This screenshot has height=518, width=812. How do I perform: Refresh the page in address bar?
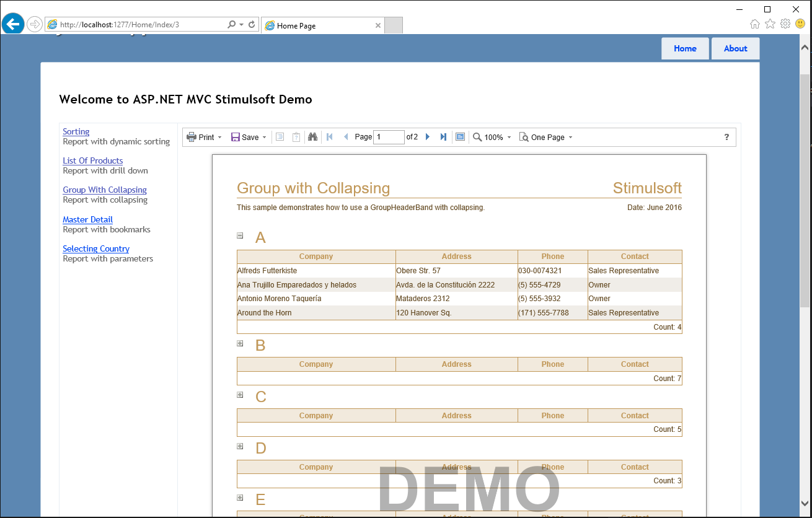(252, 25)
